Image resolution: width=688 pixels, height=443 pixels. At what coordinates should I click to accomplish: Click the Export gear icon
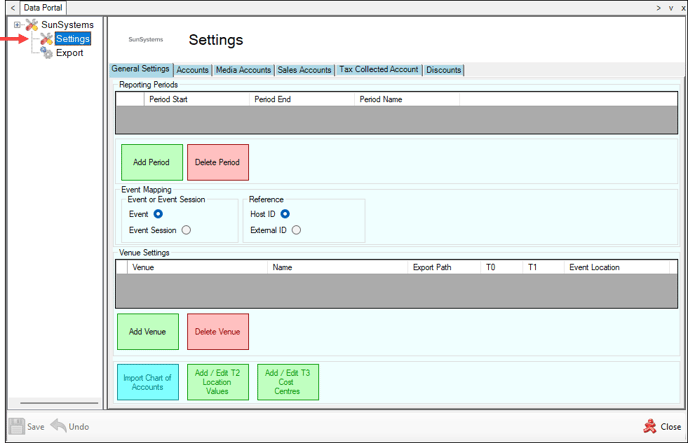tap(46, 52)
